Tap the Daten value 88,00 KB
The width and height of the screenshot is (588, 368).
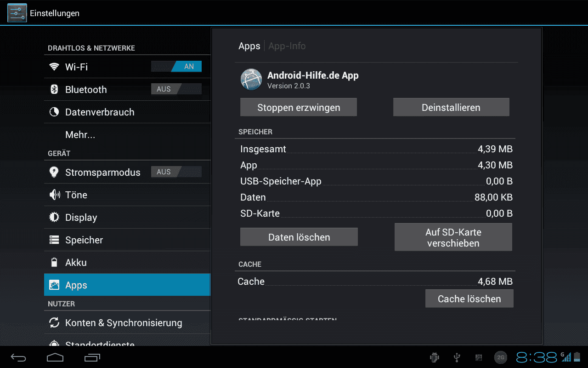coord(493,197)
